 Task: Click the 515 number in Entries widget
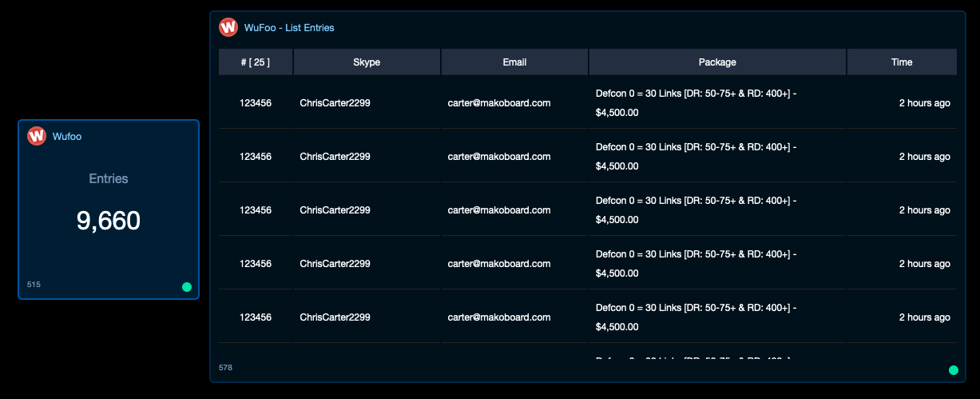pos(34,285)
